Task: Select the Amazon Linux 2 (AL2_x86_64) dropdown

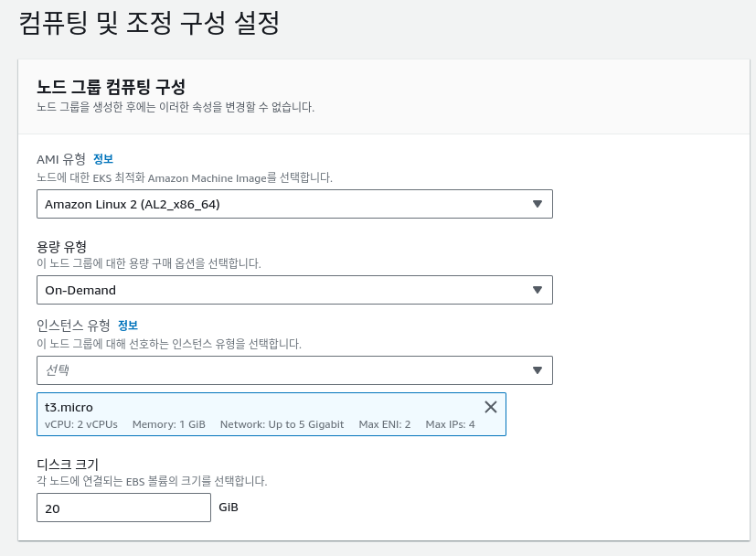Action: point(294,204)
